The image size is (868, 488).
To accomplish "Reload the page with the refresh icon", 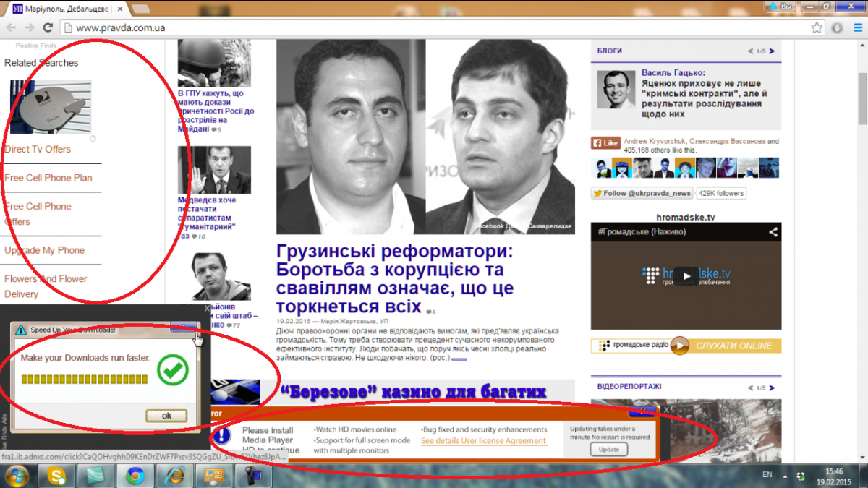I will (48, 27).
